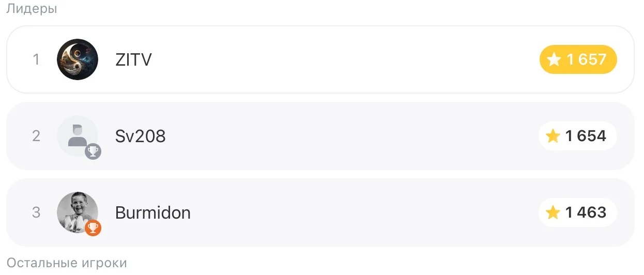The width and height of the screenshot is (644, 275).
Task: Click the star icon next to 1 463
Action: [x=553, y=212]
